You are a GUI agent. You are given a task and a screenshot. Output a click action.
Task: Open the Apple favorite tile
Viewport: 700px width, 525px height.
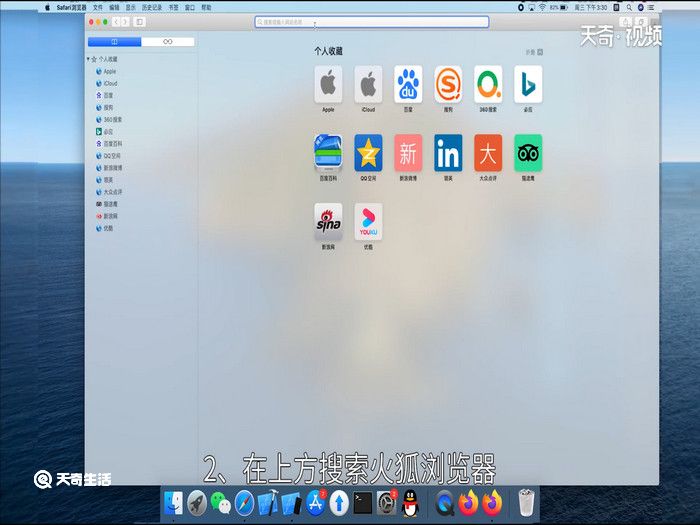pyautogui.click(x=328, y=84)
